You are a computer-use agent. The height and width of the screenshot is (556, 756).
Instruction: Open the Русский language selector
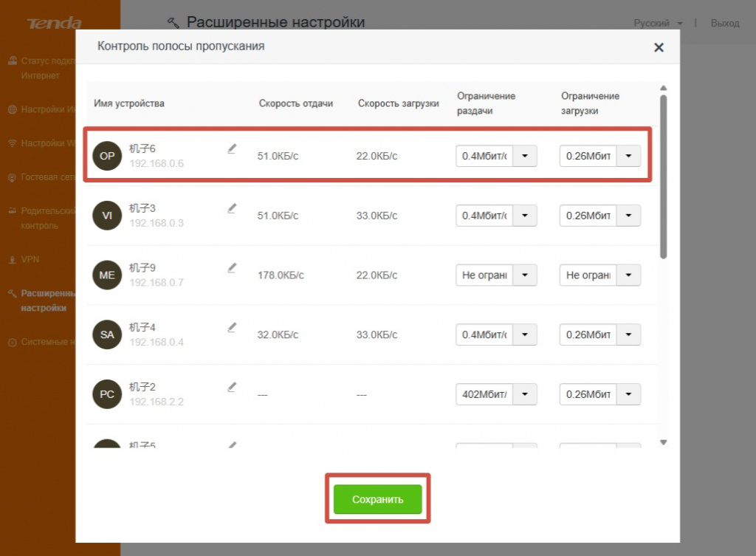click(x=658, y=23)
